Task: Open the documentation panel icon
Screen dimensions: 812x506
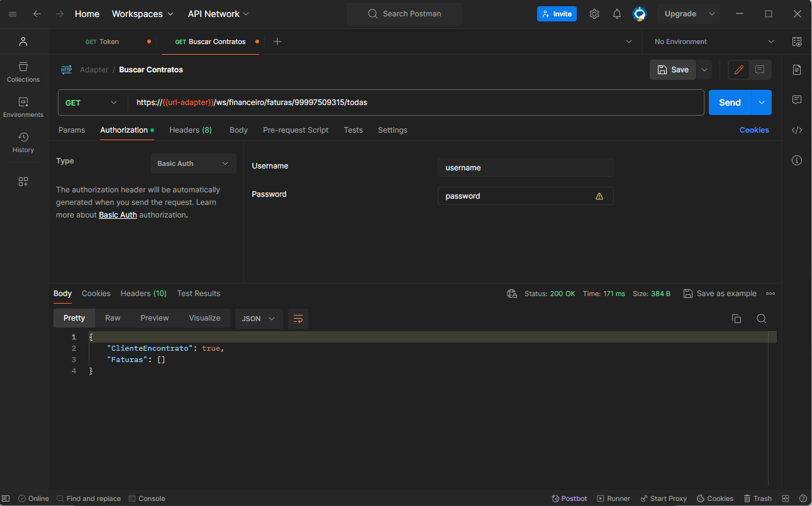Action: tap(797, 70)
